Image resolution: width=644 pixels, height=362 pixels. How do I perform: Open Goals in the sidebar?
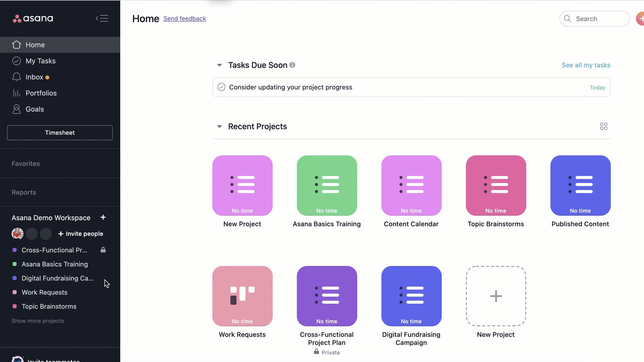coord(60,109)
